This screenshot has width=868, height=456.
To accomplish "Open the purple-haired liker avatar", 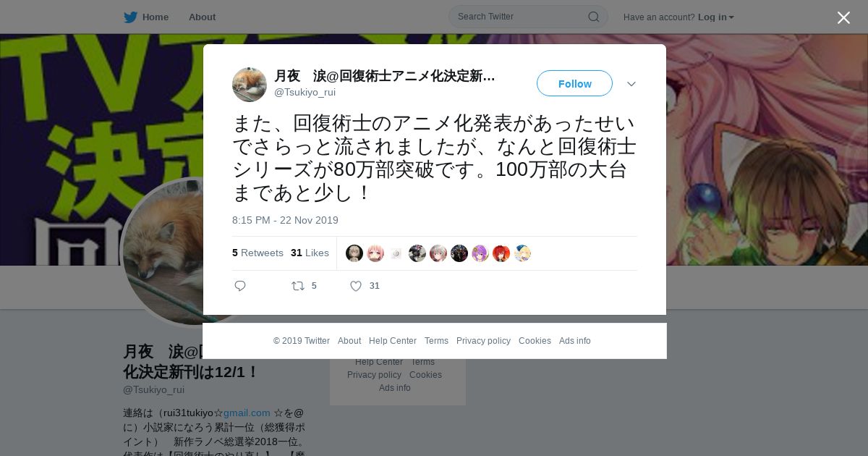I will [480, 253].
